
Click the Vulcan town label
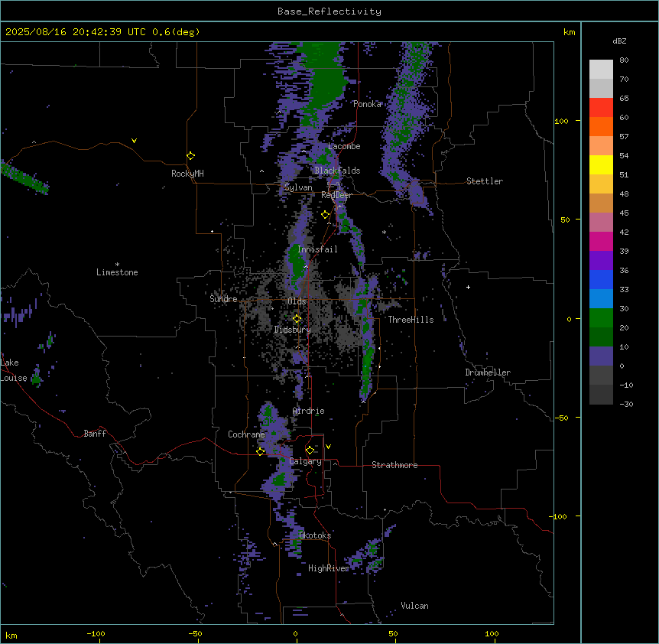pyautogui.click(x=414, y=606)
